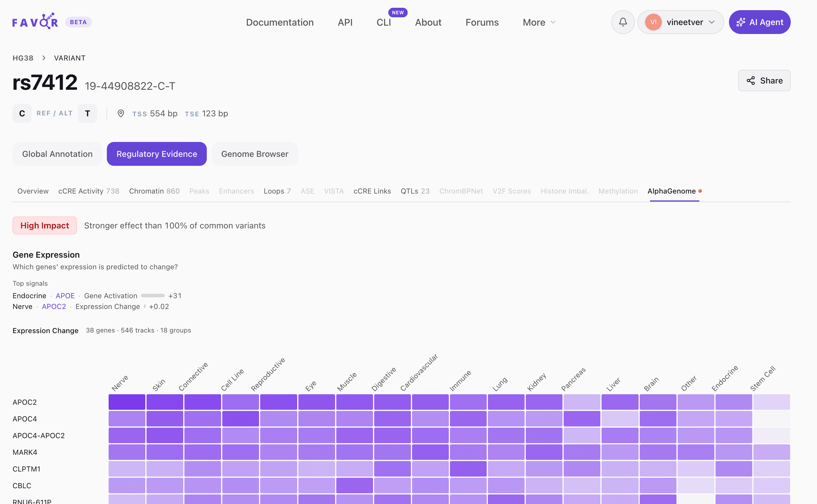Click the CBLC row label
Image resolution: width=817 pixels, height=504 pixels.
22,485
